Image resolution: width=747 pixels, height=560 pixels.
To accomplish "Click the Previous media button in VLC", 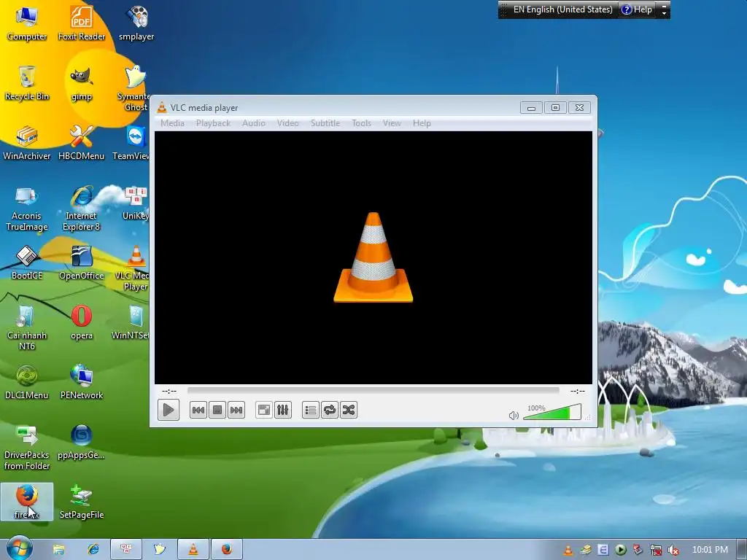I will pos(198,410).
